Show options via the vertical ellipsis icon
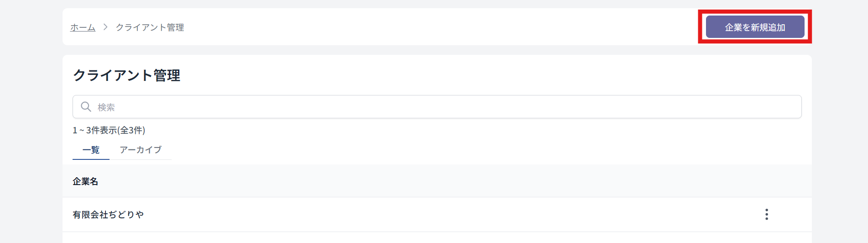The height and width of the screenshot is (243, 868). tap(766, 214)
